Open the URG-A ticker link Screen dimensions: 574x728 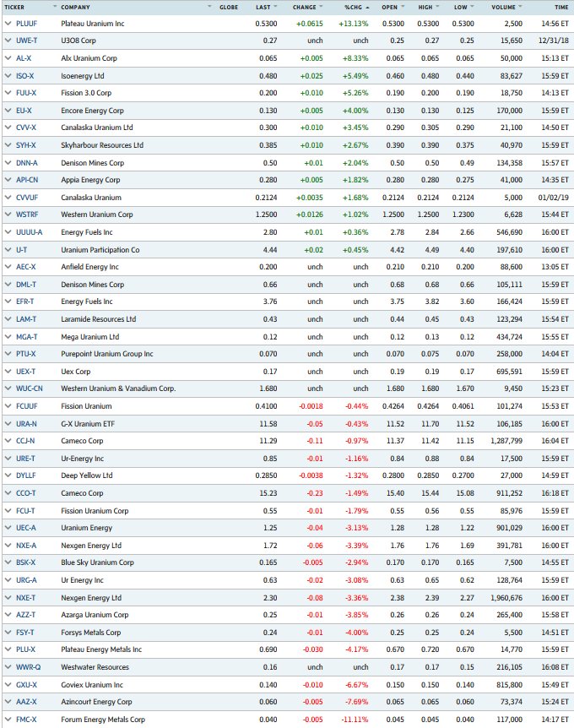26,580
